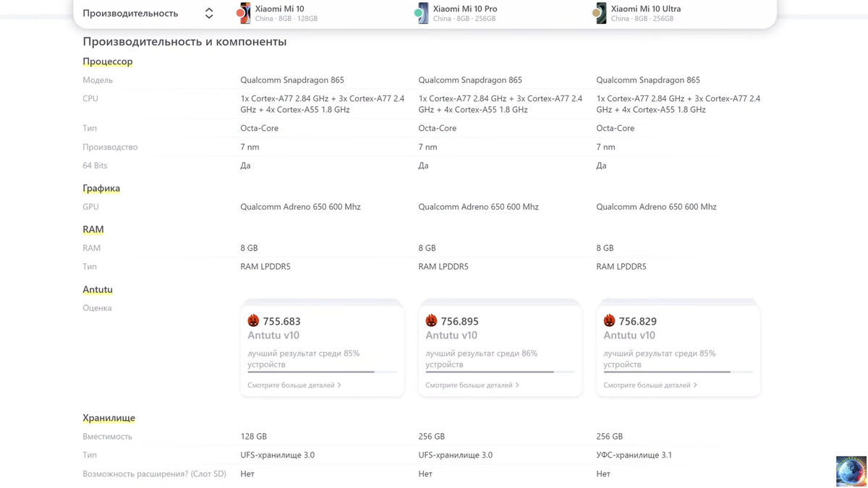868x488 pixels.
Task: Click the 85% progress bar in Mi 10 card
Action: 322,372
